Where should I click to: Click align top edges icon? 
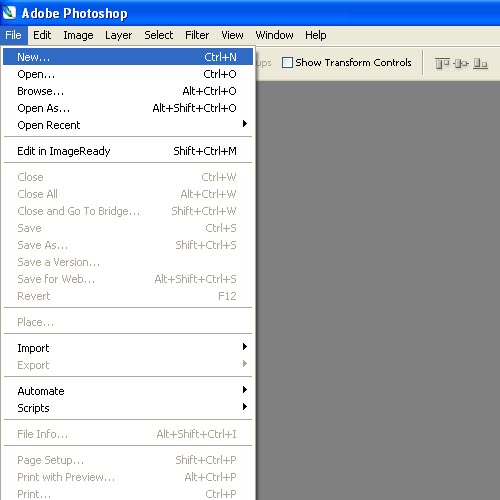coord(442,63)
